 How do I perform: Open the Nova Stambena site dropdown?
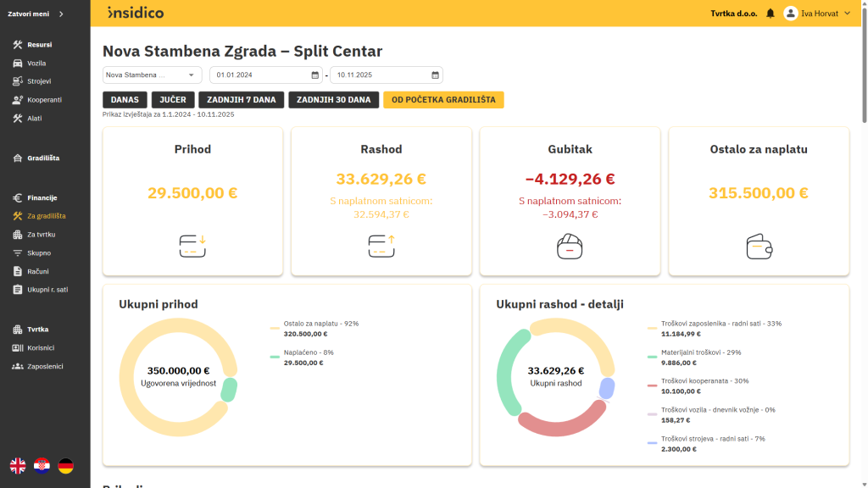pos(152,75)
